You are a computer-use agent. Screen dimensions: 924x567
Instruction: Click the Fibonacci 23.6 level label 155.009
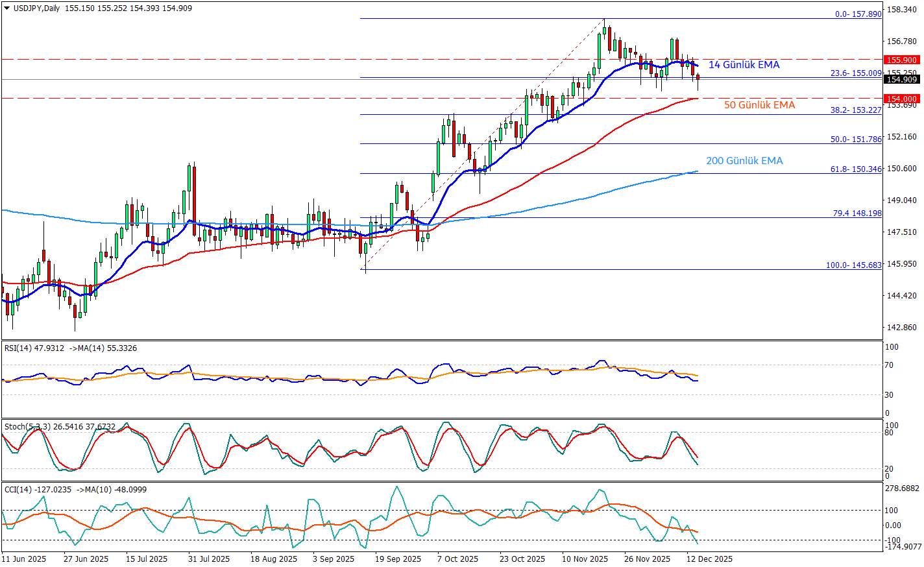click(856, 73)
